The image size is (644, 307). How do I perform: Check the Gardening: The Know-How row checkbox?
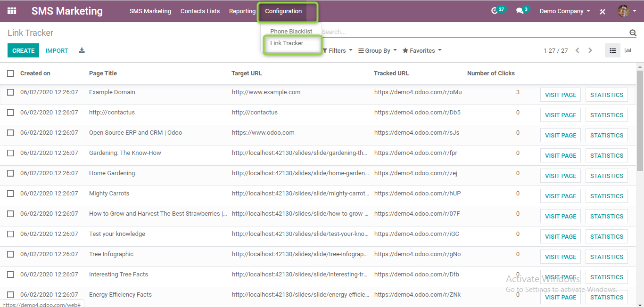click(10, 153)
